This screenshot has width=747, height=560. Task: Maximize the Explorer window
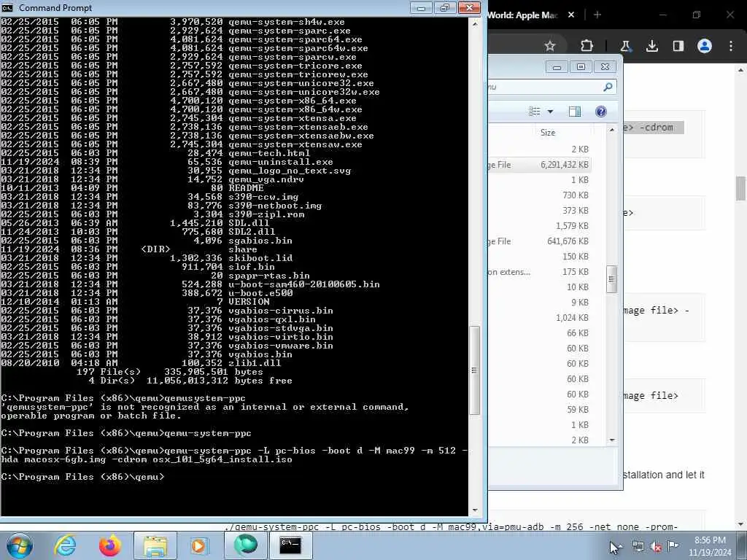coord(581,66)
